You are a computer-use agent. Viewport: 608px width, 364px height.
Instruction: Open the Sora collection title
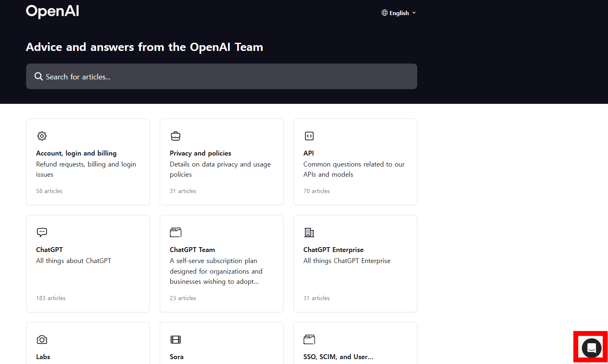[176, 357]
